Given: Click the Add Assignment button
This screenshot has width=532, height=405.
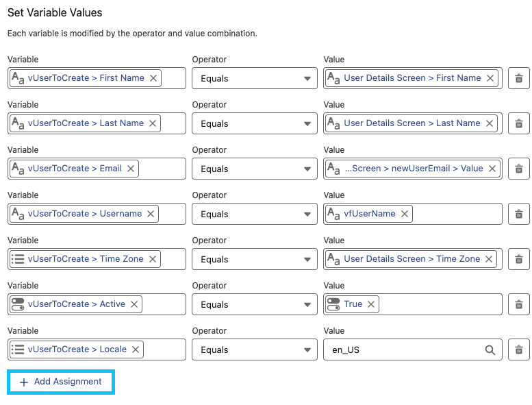Looking at the screenshot, I should pos(61,382).
